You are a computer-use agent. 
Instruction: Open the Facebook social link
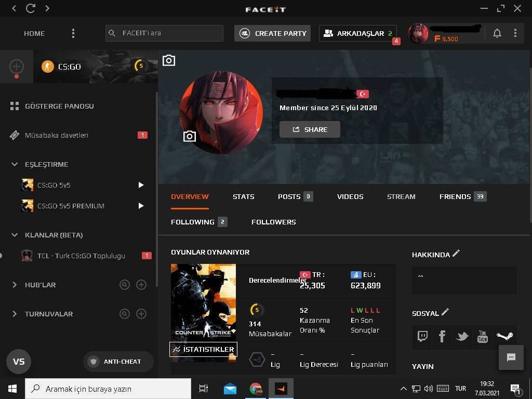pos(442,336)
